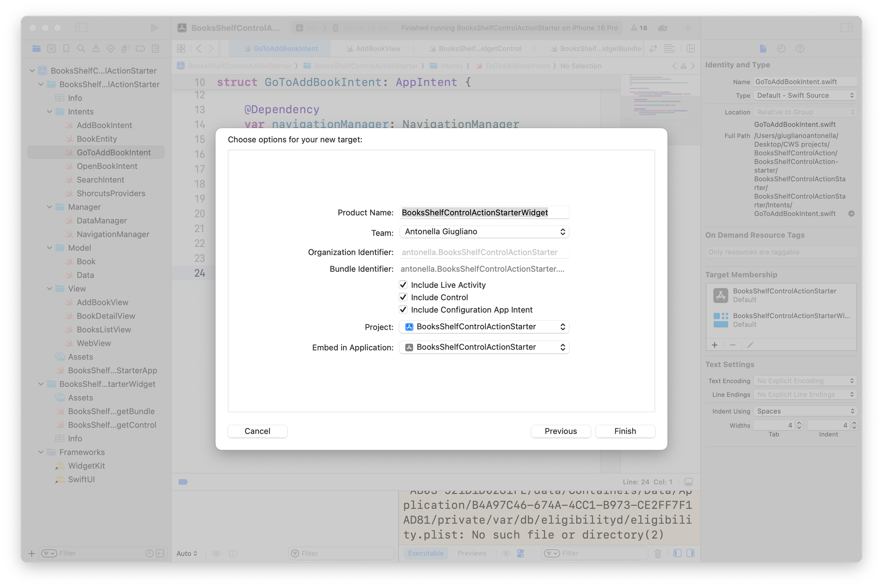Open Embed in Application dropdown

coord(484,347)
